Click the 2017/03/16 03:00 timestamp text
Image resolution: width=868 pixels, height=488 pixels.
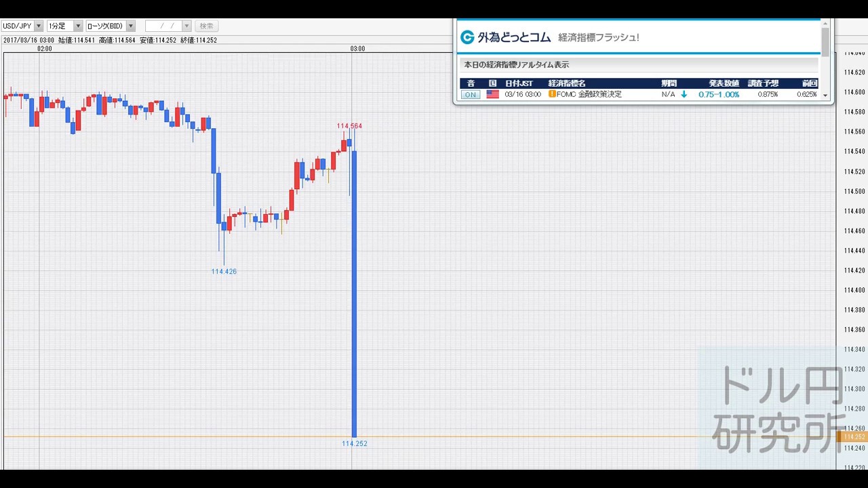(x=28, y=40)
